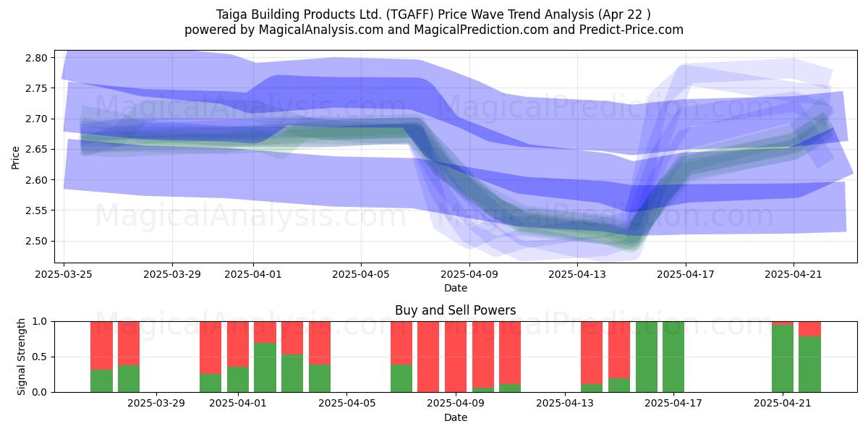Viewport: 868px width, 434px height.
Task: Click the 2025-03-25 date tick on price chart
Action: pos(64,274)
